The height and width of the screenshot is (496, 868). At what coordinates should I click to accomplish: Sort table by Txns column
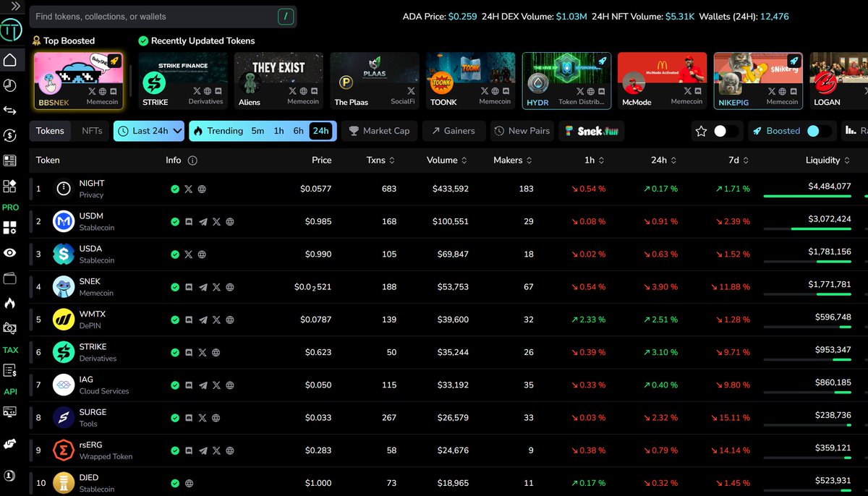381,161
